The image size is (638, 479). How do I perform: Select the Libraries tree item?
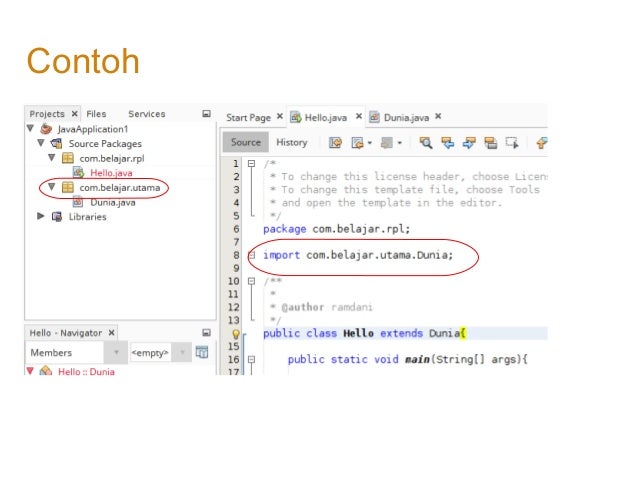point(87,217)
